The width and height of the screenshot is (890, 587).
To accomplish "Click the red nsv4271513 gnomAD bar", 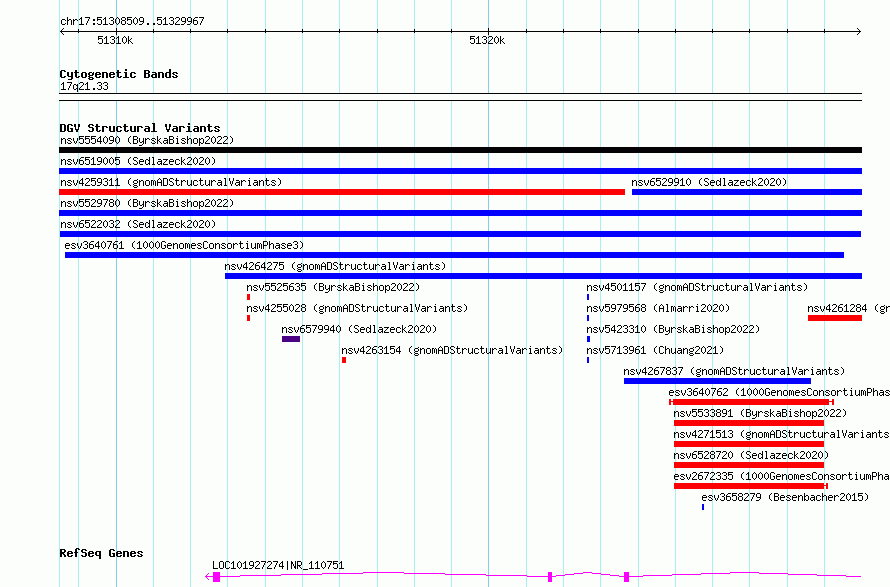I will [x=749, y=444].
